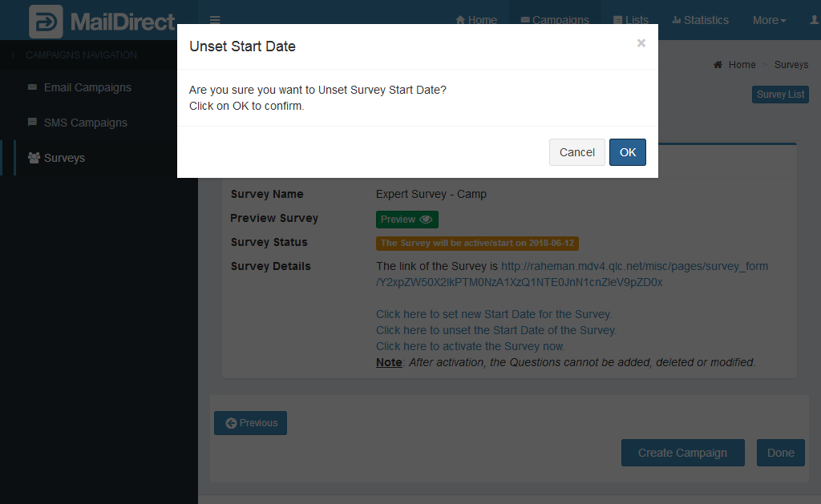Screen dimensions: 821x504
Task: Go back with the Previous button
Action: [x=250, y=423]
